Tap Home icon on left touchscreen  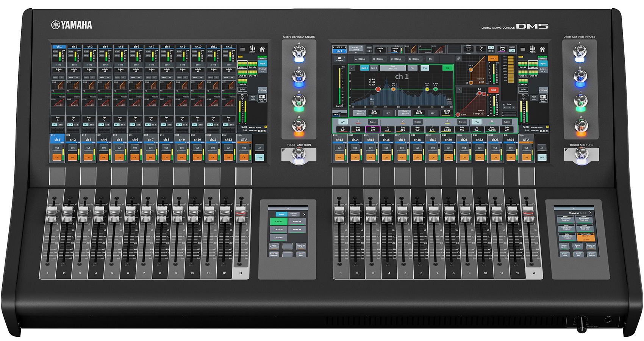[x=262, y=49]
